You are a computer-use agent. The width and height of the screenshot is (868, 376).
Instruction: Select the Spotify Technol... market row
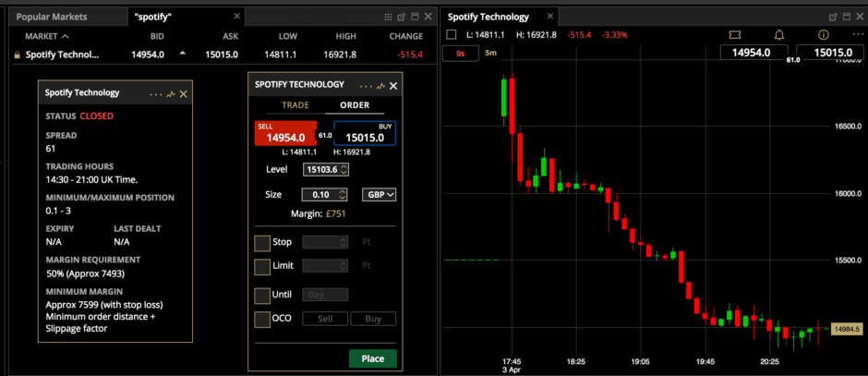pyautogui.click(x=223, y=55)
